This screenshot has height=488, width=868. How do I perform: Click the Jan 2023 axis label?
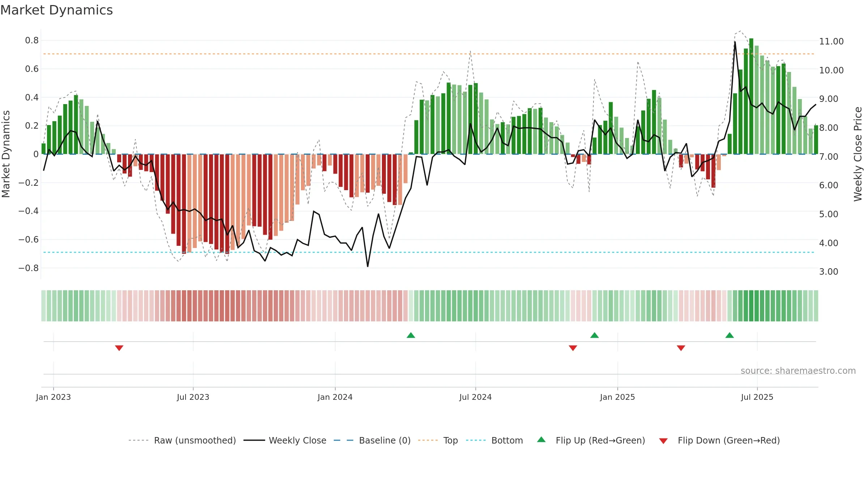pyautogui.click(x=54, y=397)
